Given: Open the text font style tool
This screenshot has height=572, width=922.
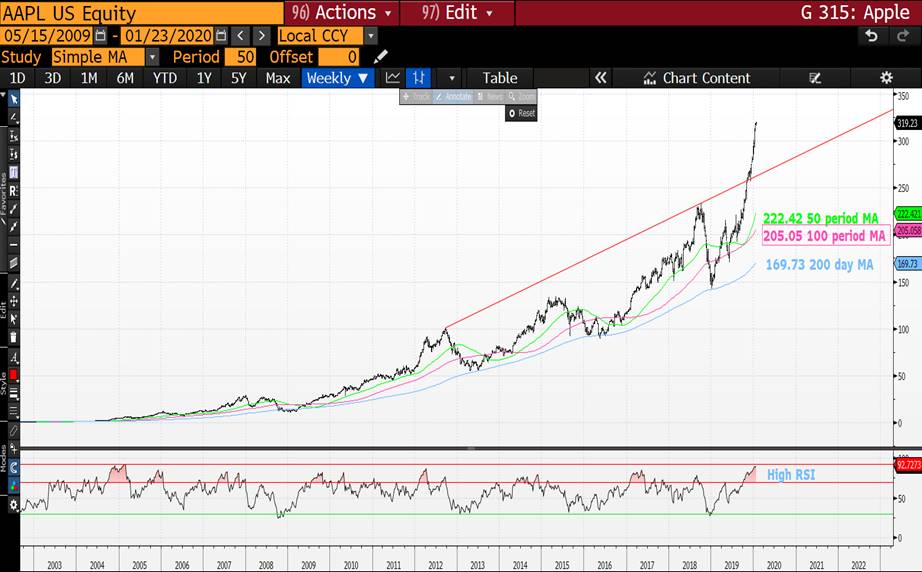Looking at the screenshot, I should coord(13,357).
